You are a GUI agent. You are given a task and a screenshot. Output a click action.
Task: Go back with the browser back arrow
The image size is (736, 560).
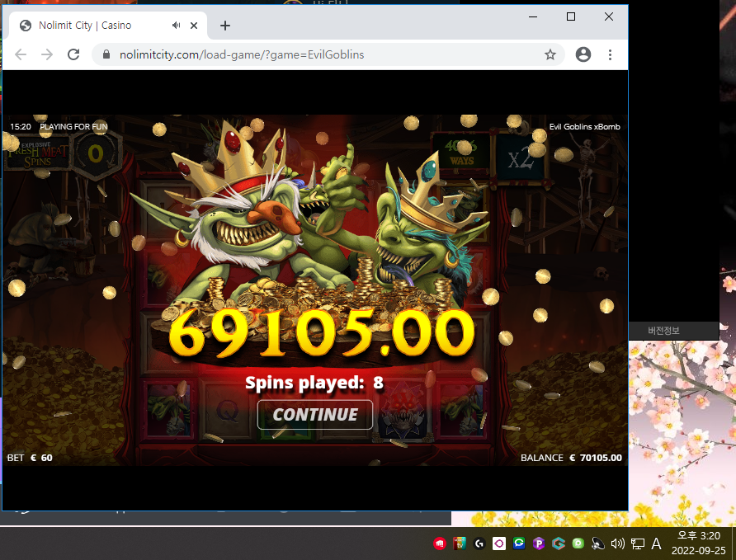pos(21,54)
